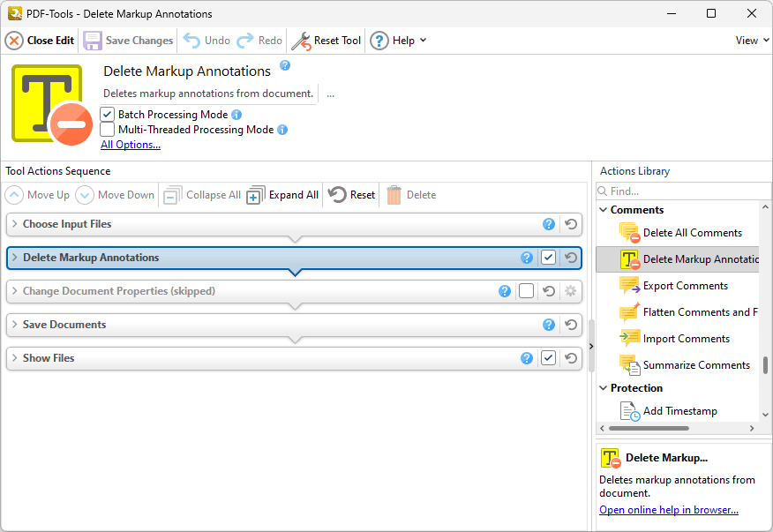This screenshot has height=532, width=773.
Task: Collapse the Comments category in Actions Library
Action: point(604,209)
